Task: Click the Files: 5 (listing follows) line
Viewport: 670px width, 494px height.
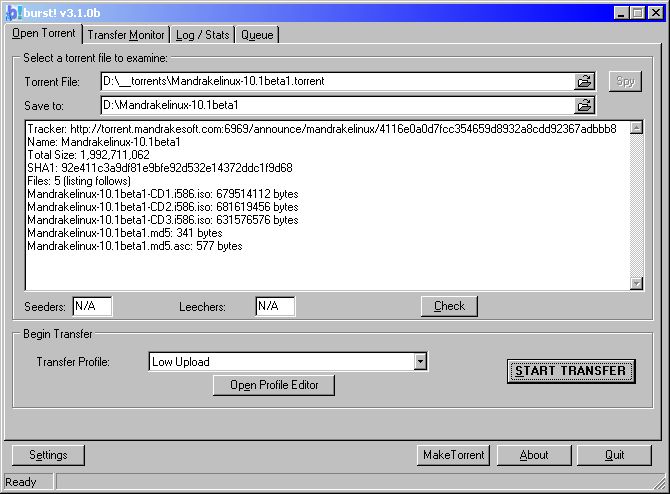Action: tap(79, 181)
